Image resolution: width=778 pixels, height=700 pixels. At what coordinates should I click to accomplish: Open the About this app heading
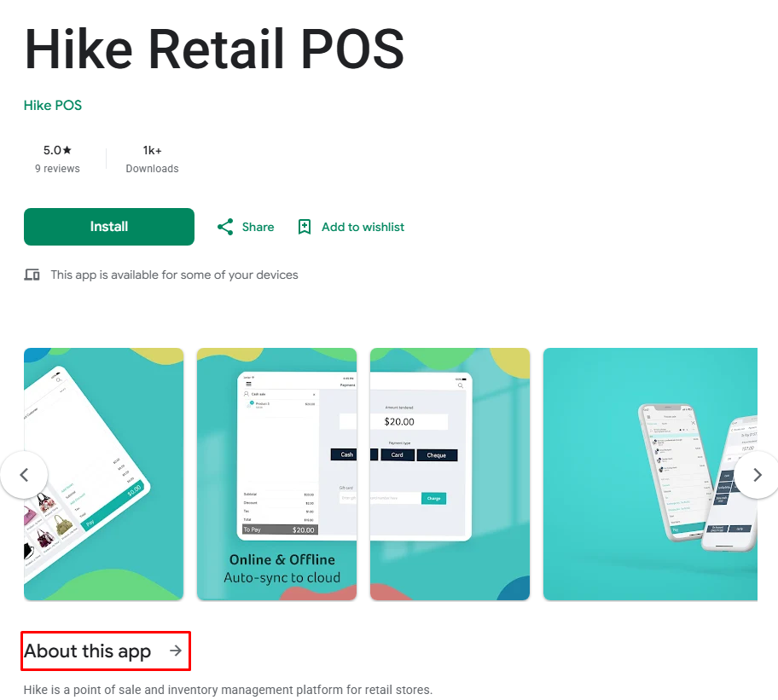[x=87, y=651]
